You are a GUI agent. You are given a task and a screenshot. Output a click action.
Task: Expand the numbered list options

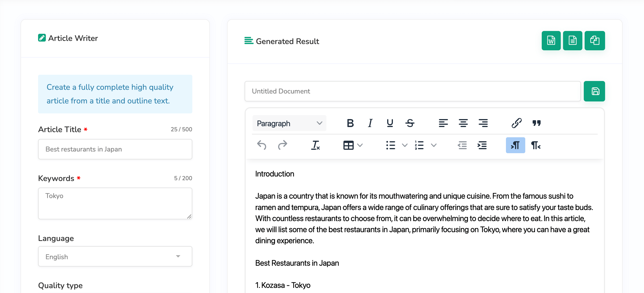[x=433, y=145]
